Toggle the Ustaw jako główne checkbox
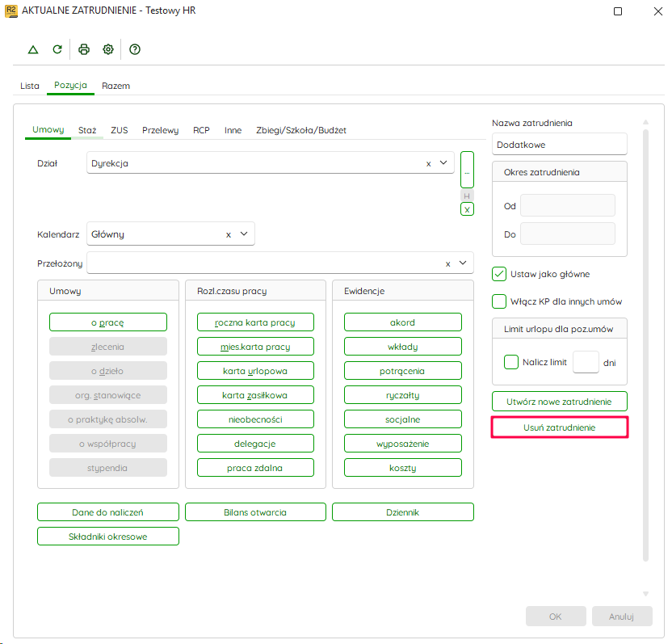 point(499,274)
